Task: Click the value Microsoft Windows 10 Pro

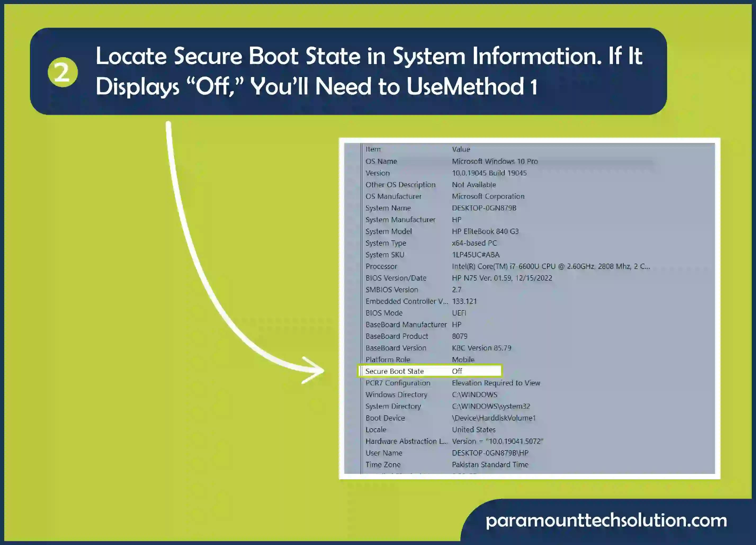Action: click(x=495, y=161)
